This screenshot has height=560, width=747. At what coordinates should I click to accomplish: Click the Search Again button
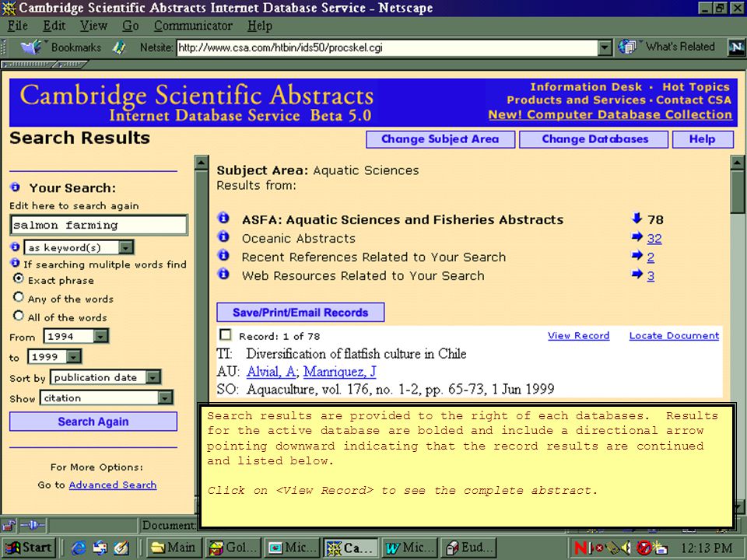[93, 422]
